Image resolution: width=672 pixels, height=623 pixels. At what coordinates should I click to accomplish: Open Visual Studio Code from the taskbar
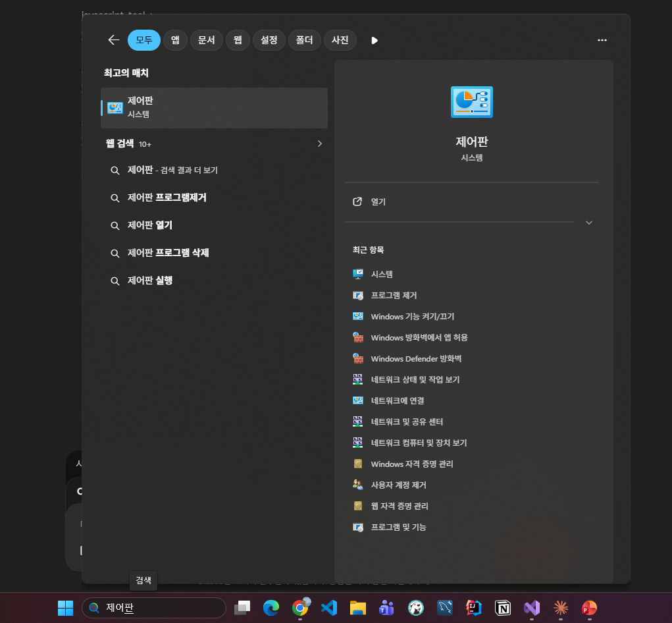(329, 608)
